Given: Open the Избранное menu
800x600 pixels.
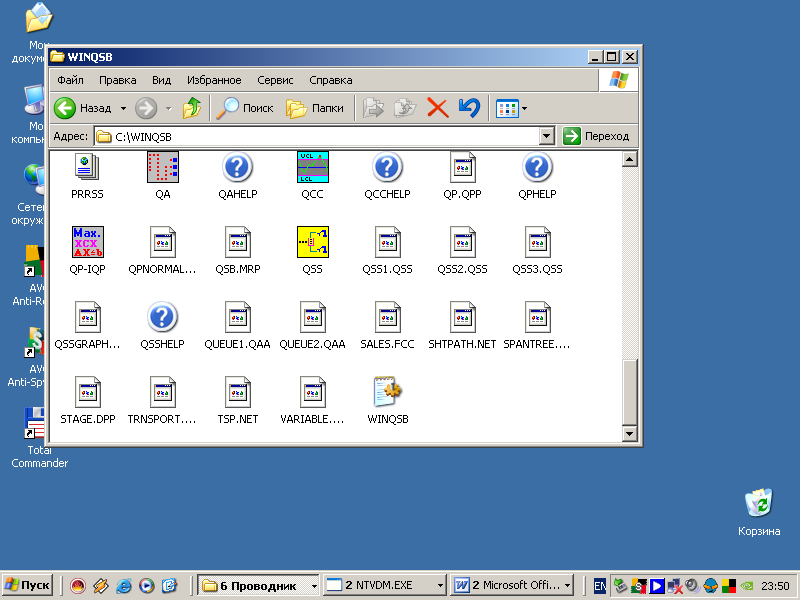Looking at the screenshot, I should point(214,80).
